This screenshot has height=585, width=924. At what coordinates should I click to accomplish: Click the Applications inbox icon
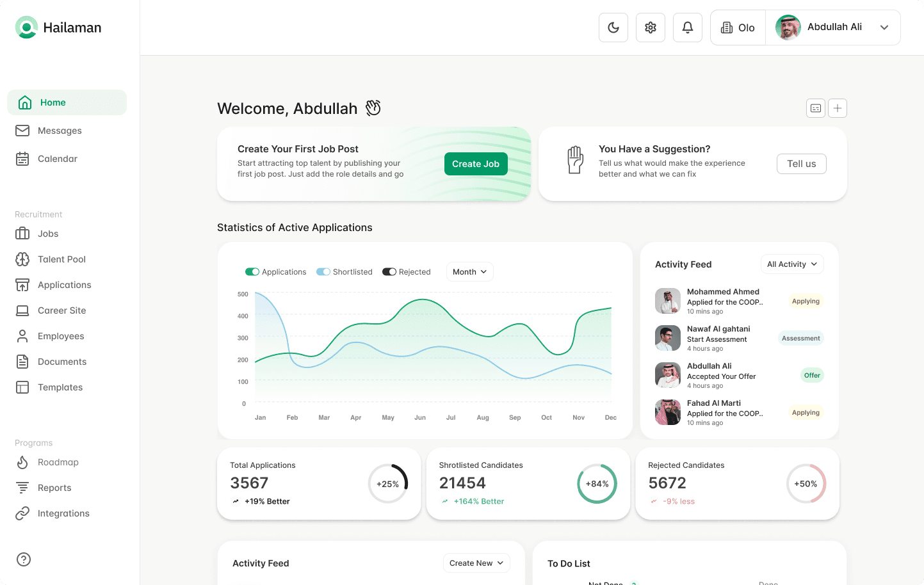click(22, 285)
